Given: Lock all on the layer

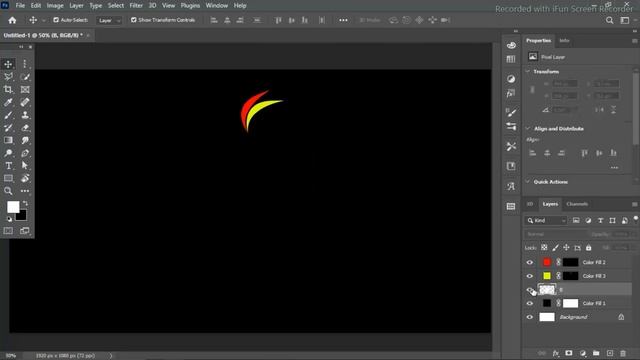Looking at the screenshot, I should point(589,247).
